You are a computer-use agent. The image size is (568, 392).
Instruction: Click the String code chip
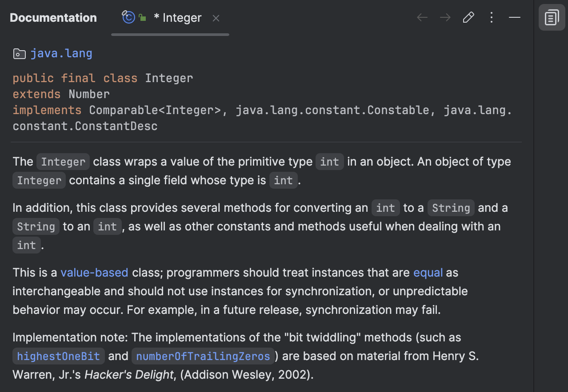[451, 207]
